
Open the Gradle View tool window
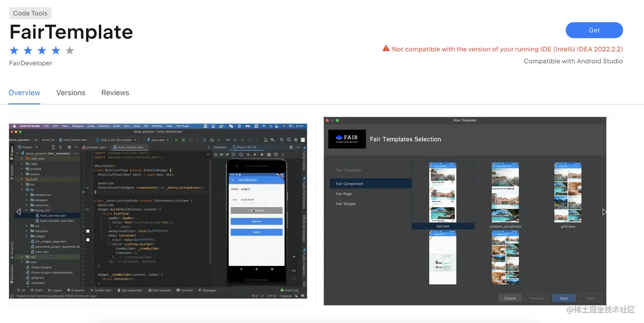coord(101,290)
